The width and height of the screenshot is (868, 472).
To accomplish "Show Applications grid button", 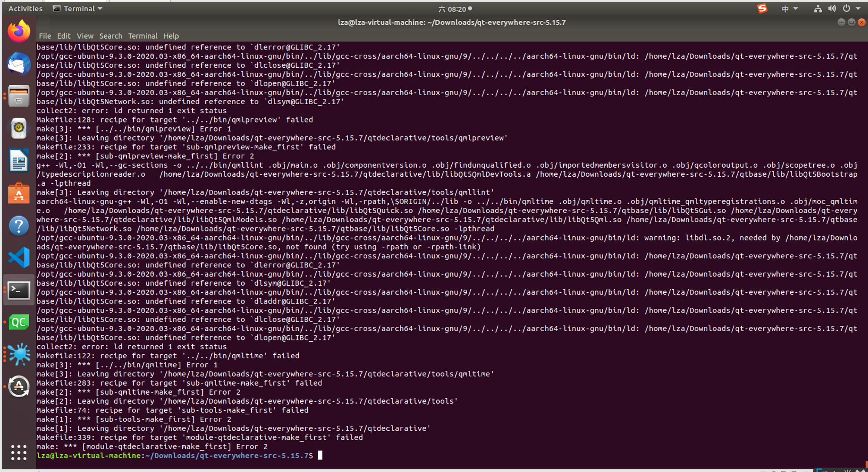I will [x=19, y=452].
